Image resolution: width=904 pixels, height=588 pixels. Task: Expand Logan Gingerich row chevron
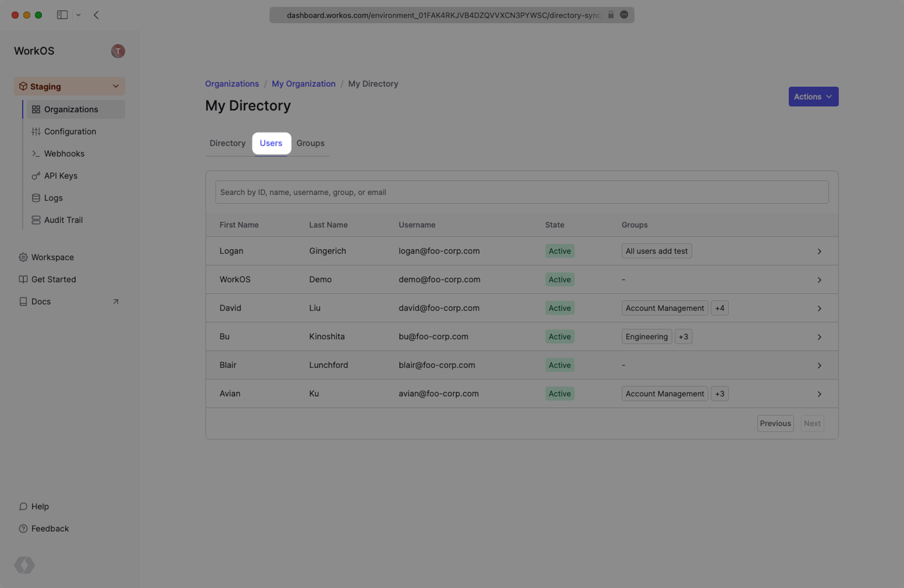coord(819,251)
